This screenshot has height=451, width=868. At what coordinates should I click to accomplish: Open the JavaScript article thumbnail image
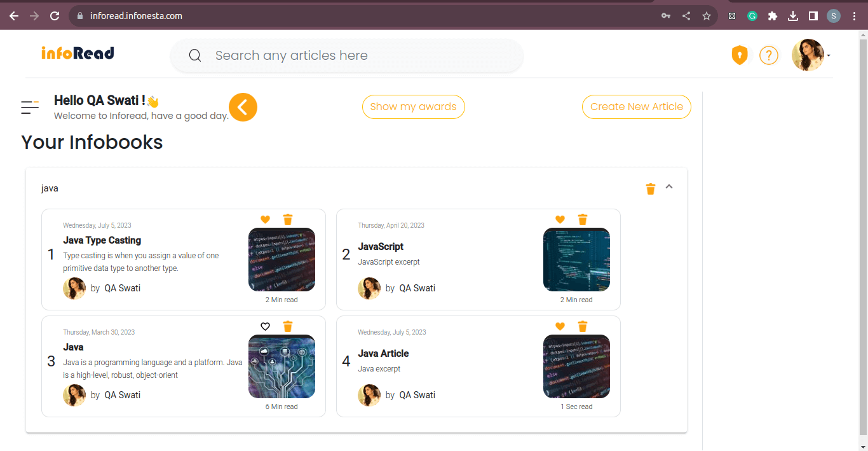576,260
